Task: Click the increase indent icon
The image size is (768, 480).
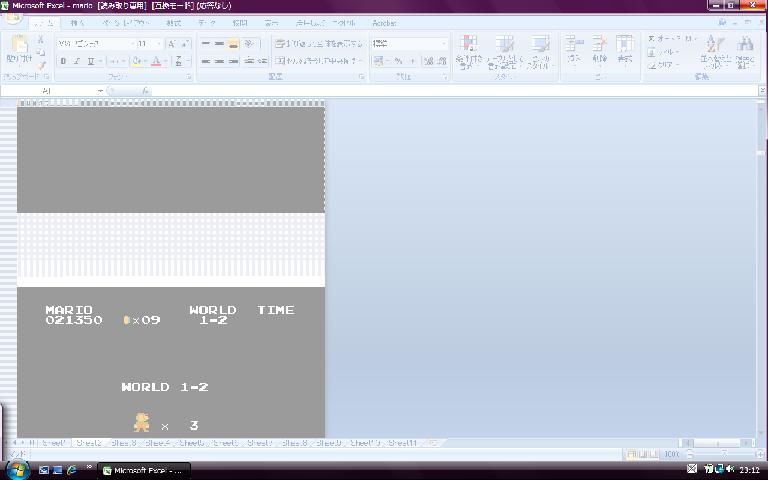Action: click(263, 61)
